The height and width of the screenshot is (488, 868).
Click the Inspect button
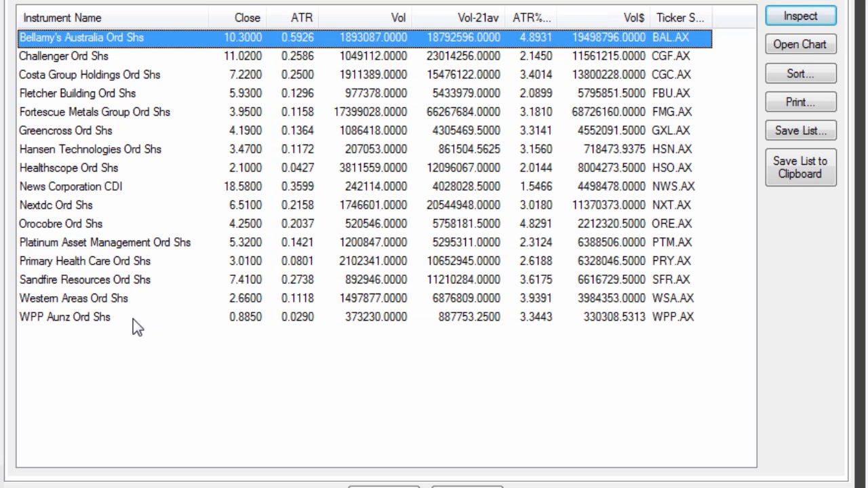point(801,16)
